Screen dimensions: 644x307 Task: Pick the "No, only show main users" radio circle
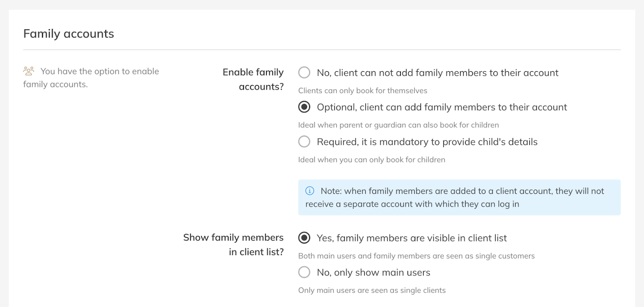pos(304,272)
